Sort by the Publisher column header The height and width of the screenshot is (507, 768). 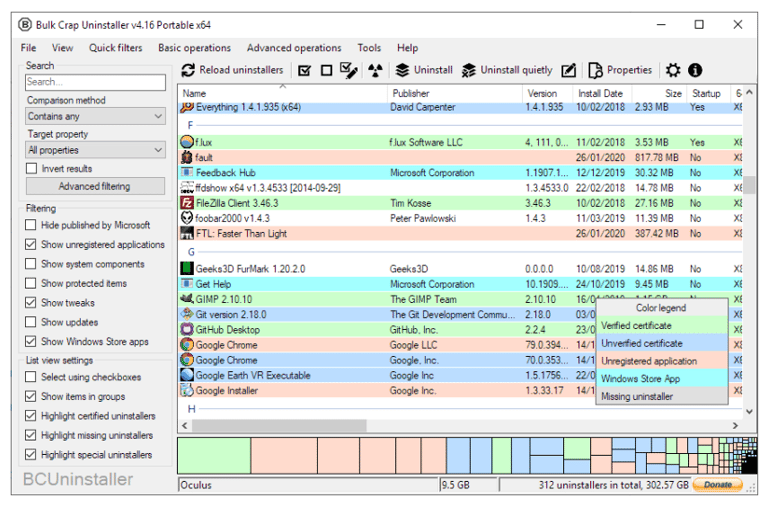(456, 93)
